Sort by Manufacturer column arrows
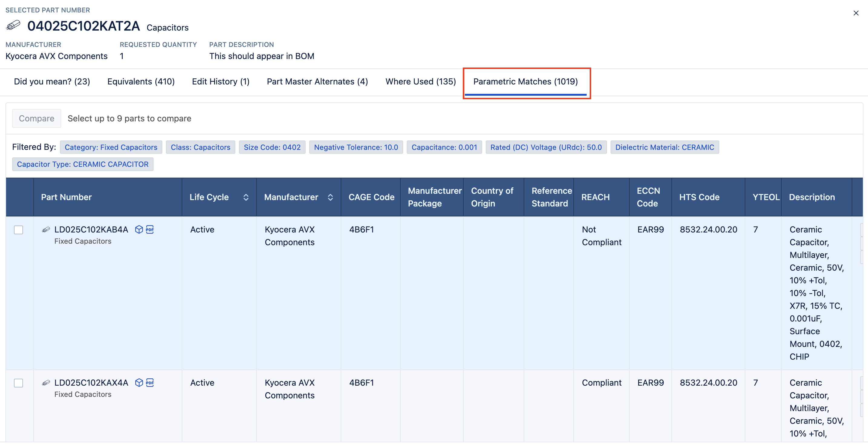 pyautogui.click(x=330, y=197)
